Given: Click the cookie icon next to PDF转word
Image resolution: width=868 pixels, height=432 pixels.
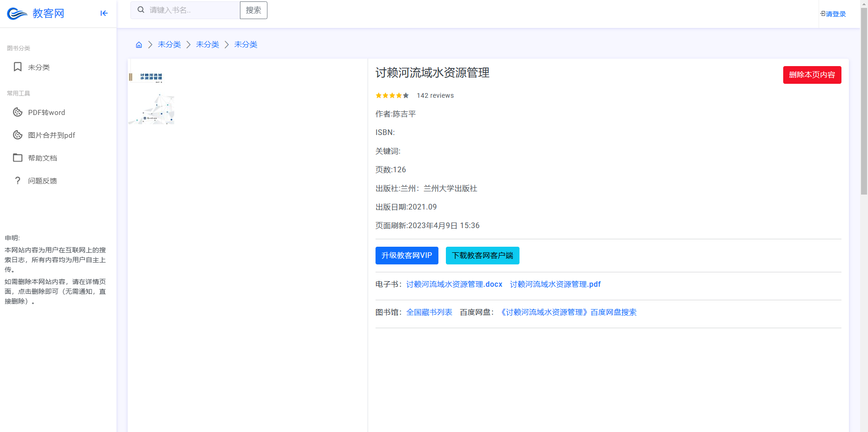Looking at the screenshot, I should tap(18, 112).
